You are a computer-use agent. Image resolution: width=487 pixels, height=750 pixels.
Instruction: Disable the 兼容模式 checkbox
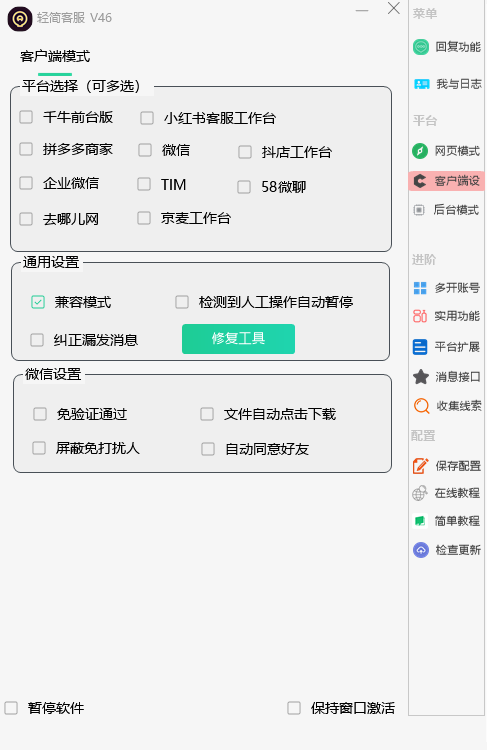point(38,302)
